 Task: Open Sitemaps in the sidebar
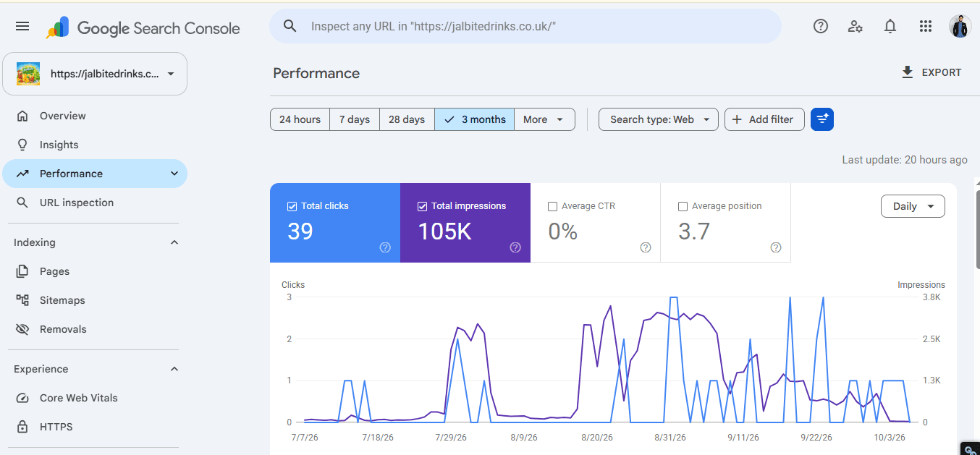[x=62, y=300]
